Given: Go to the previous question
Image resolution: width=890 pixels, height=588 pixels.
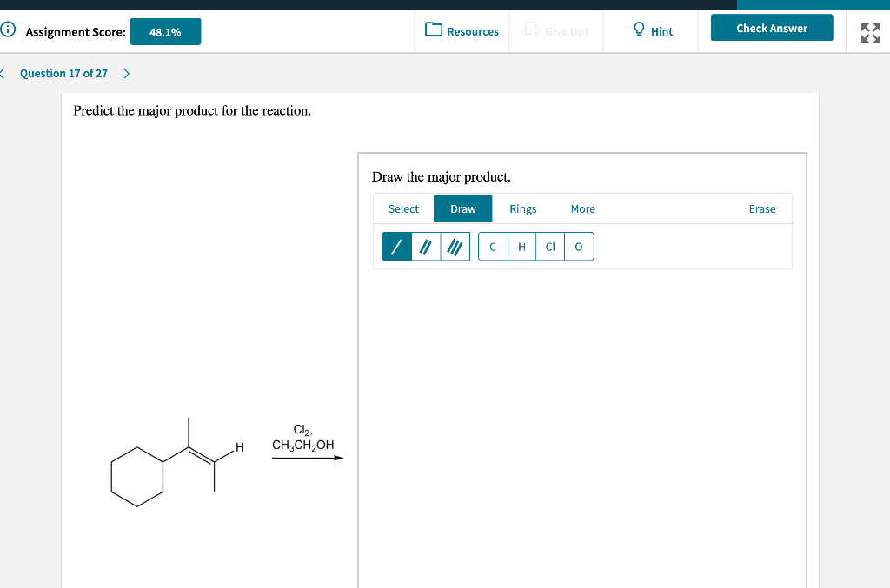Looking at the screenshot, I should pyautogui.click(x=3, y=74).
